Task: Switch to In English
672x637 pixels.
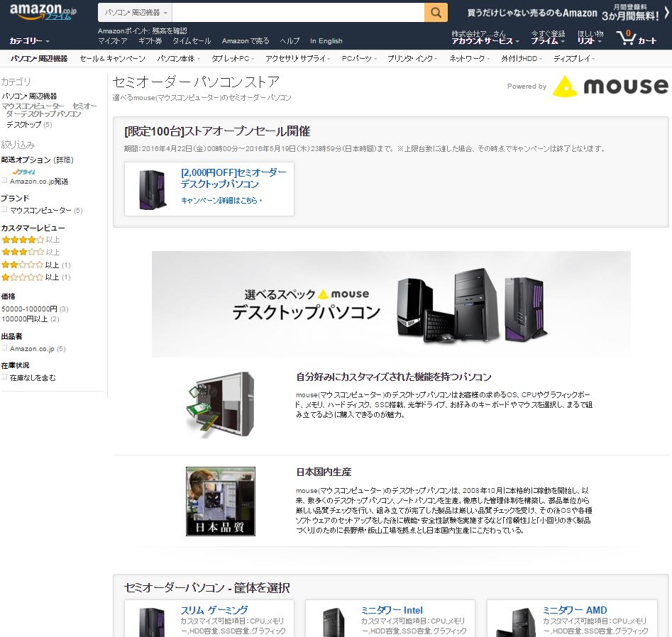Action: coord(326,41)
